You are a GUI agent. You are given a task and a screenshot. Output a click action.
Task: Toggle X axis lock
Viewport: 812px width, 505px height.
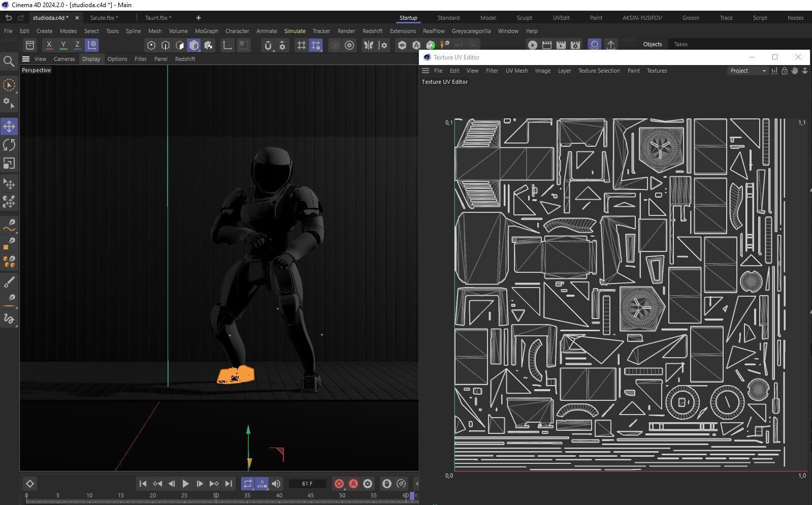tap(49, 45)
